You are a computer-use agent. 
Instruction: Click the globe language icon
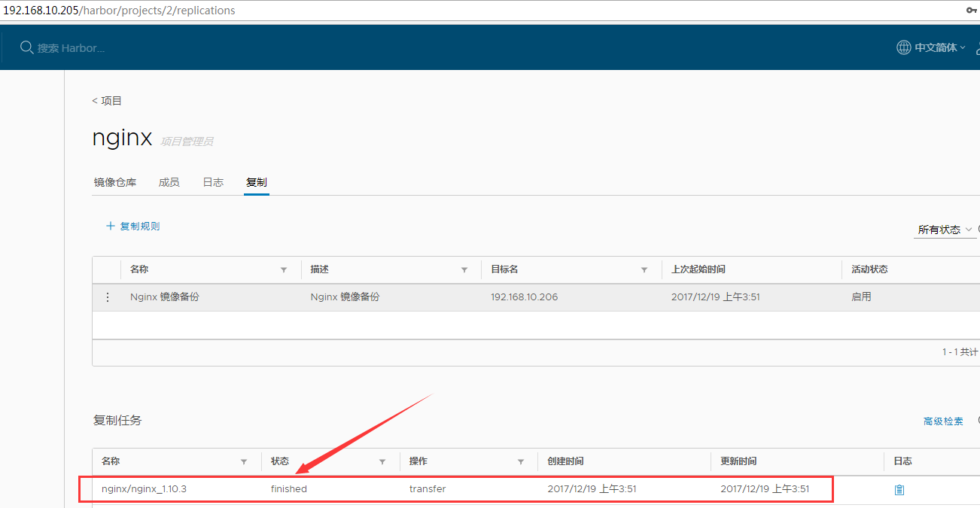(903, 47)
